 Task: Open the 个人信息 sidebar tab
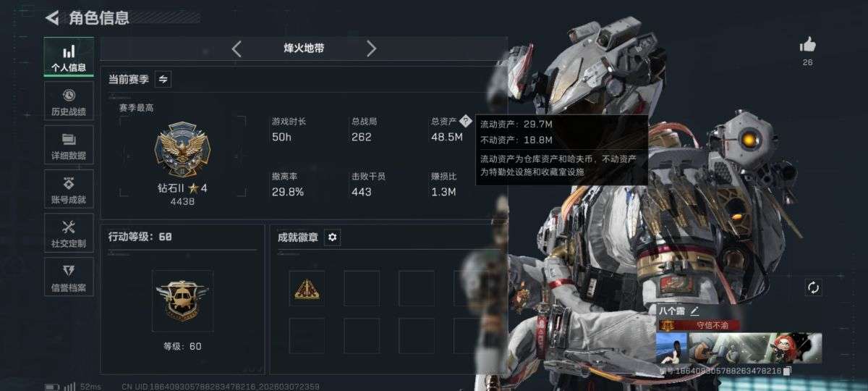[69, 57]
